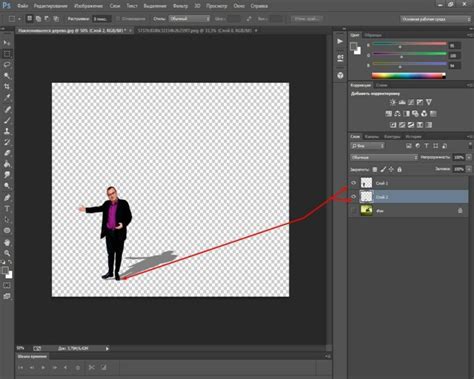Screen dimensions: 474x379
Task: Select the Brush tool
Action: (x=7, y=120)
